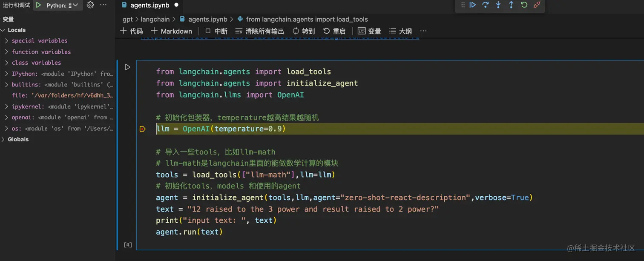Click the highlighted line 'llm = OpenAI(temperature=0.9)'
Viewport: 644px width, 261px height.
[x=221, y=129]
